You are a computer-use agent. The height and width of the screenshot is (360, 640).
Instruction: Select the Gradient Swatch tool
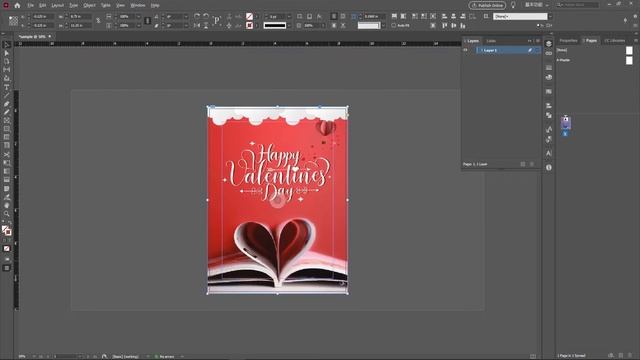(7, 171)
